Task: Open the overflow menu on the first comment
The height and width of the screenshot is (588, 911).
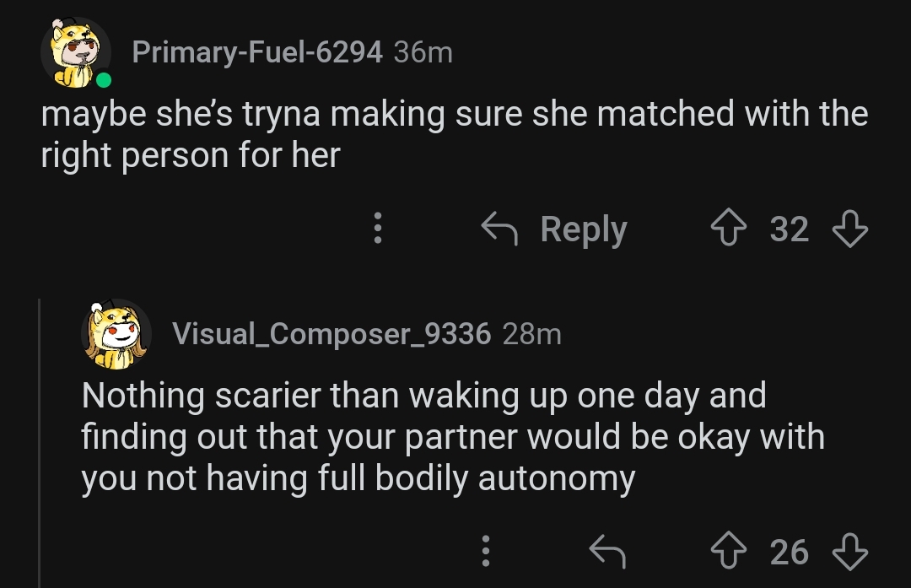Action: pos(379,228)
